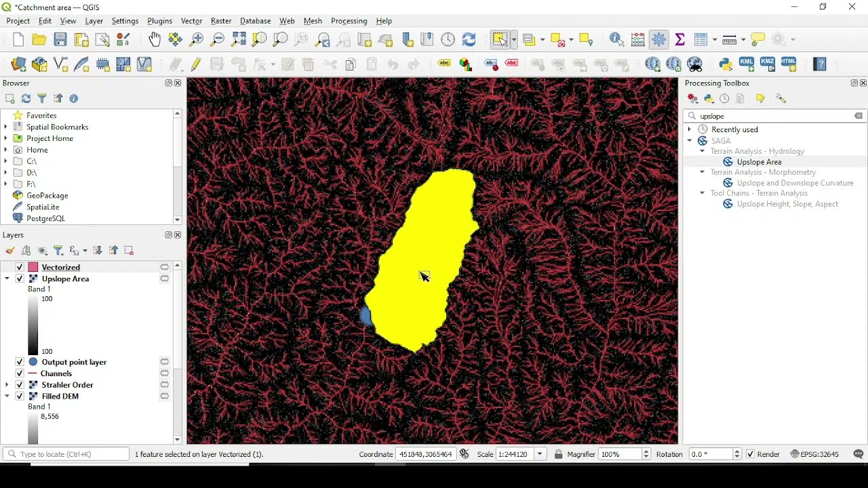Image resolution: width=868 pixels, height=488 pixels.
Task: Toggle visibility of Filled DEM layer
Action: pos(19,396)
